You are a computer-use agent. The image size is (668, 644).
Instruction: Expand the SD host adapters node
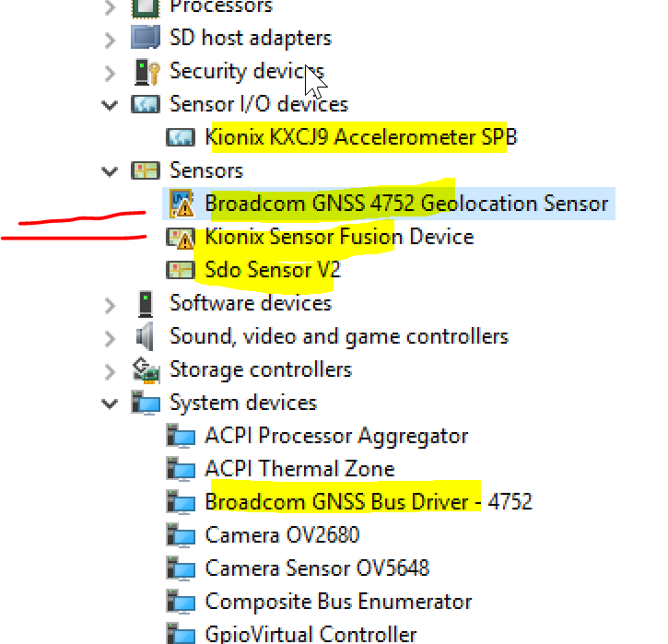111,38
